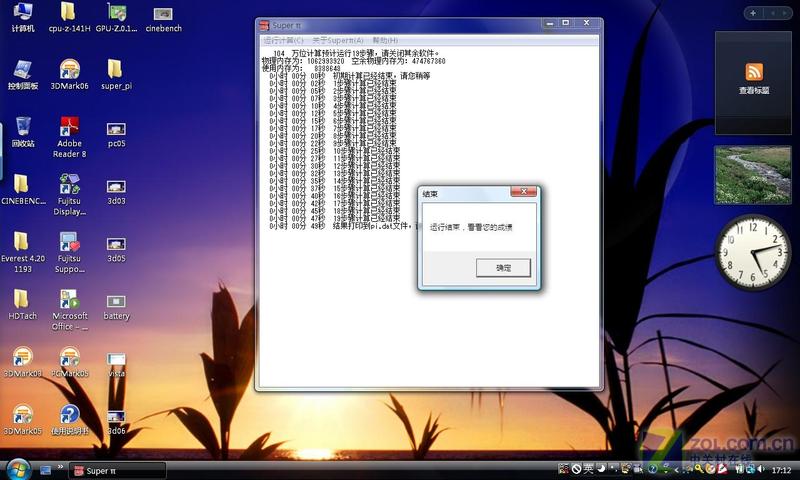Click the Windows Start orb
The width and height of the screenshot is (800, 480).
click(x=18, y=469)
